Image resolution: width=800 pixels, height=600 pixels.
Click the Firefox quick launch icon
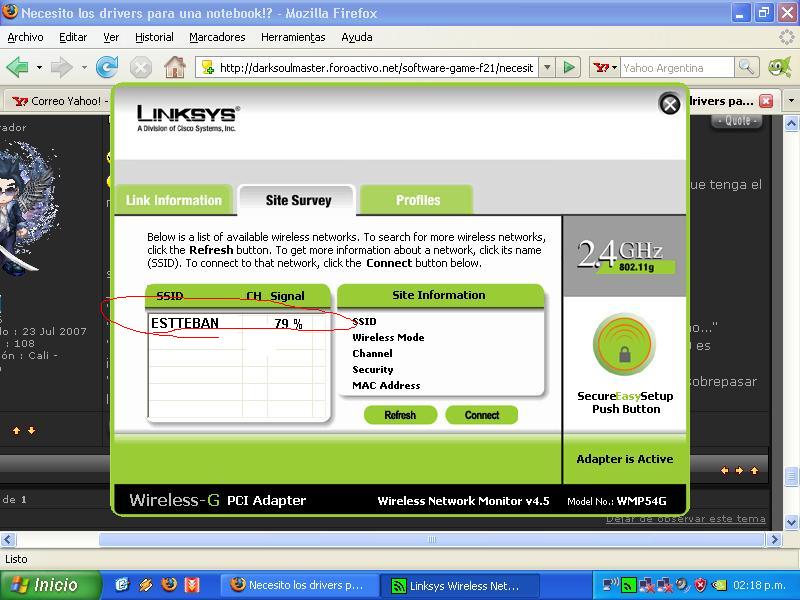click(x=169, y=585)
